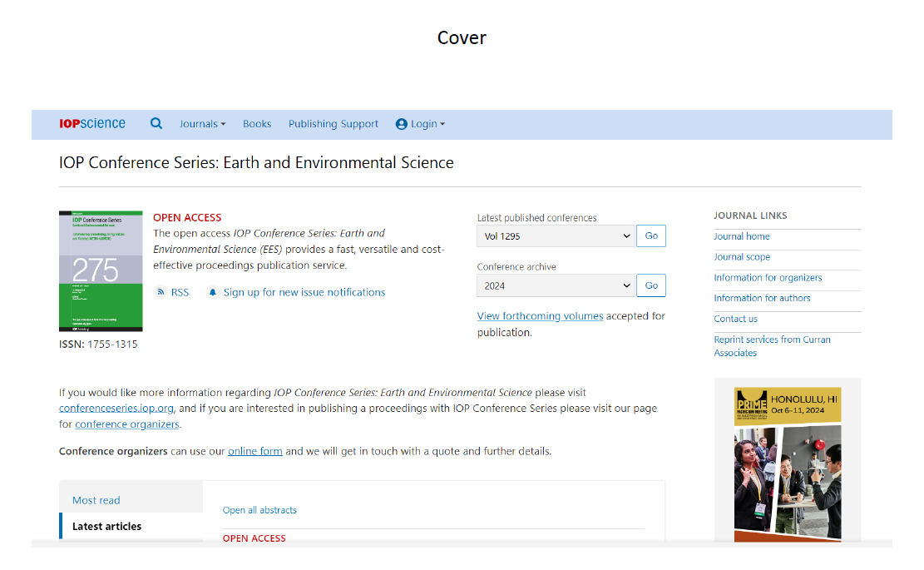Viewport: 924px width, 570px height.
Task: Open the search magnifier icon
Action: pyautogui.click(x=156, y=123)
